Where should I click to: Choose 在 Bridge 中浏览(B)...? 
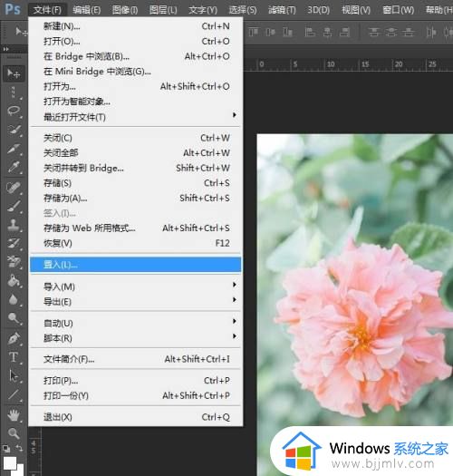pyautogui.click(x=136, y=56)
